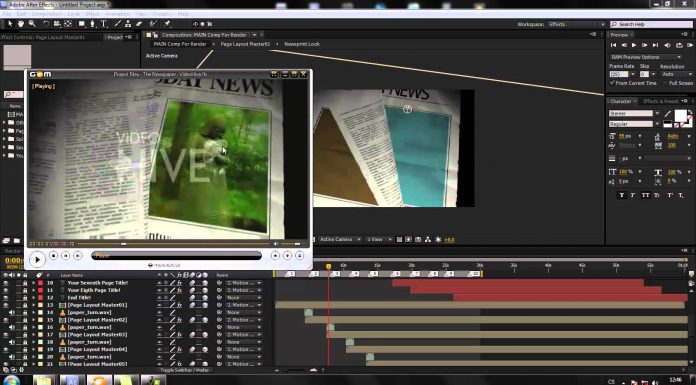Click the Faux Bold button

tap(621, 195)
